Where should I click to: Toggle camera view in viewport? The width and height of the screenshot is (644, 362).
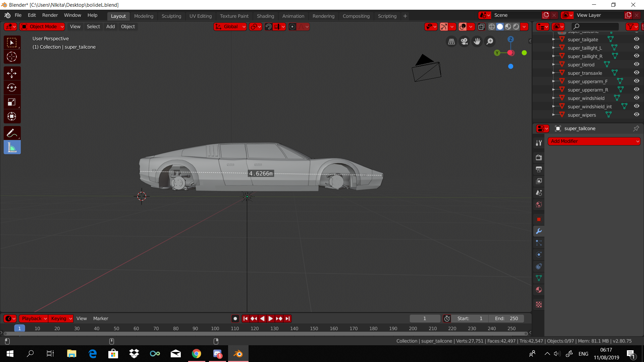click(x=464, y=41)
